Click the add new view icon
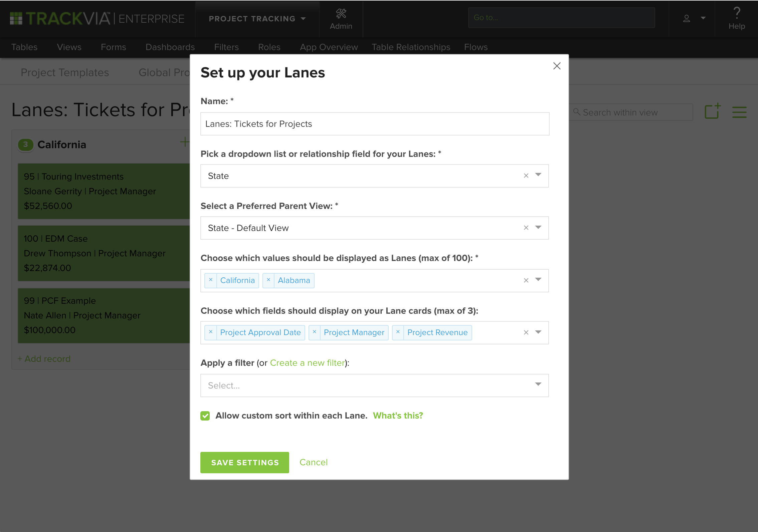Screen dimensions: 758x532 pyautogui.click(x=713, y=111)
